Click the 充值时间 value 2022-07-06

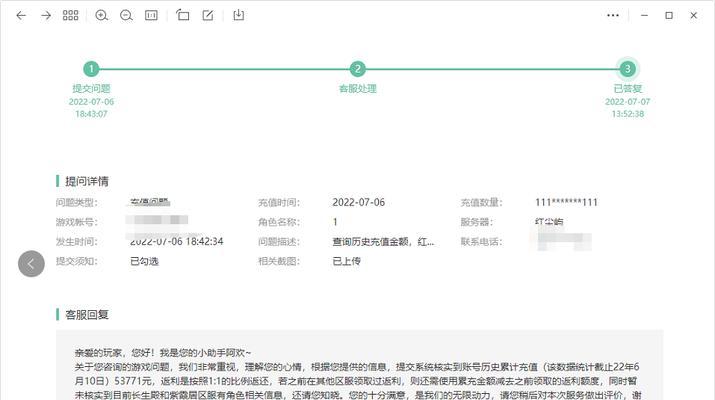click(x=358, y=202)
